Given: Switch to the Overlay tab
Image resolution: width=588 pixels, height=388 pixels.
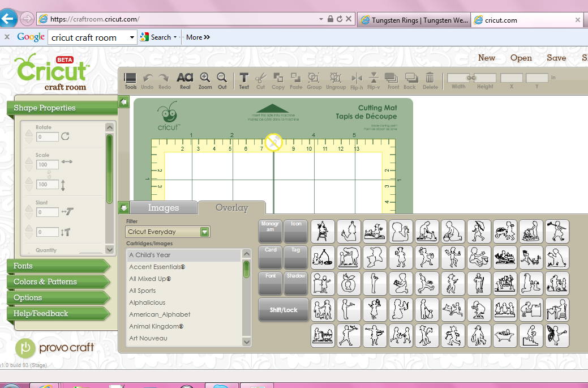Looking at the screenshot, I should tap(232, 207).
